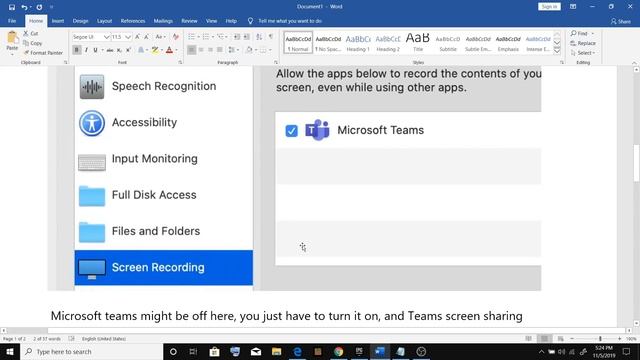Apply the Heading 1 style
The height and width of the screenshot is (360, 640).
(358, 42)
